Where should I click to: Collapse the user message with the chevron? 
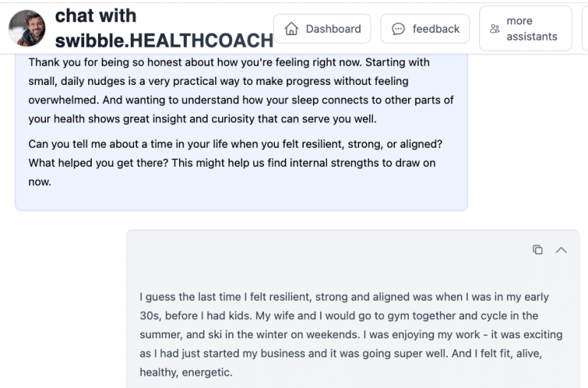561,249
